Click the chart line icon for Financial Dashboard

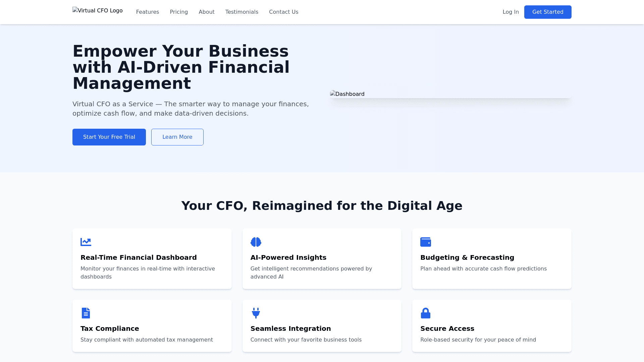pos(86,242)
